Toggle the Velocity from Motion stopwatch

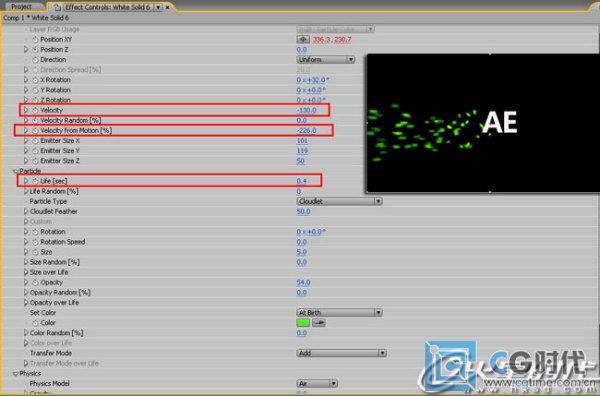coord(35,130)
